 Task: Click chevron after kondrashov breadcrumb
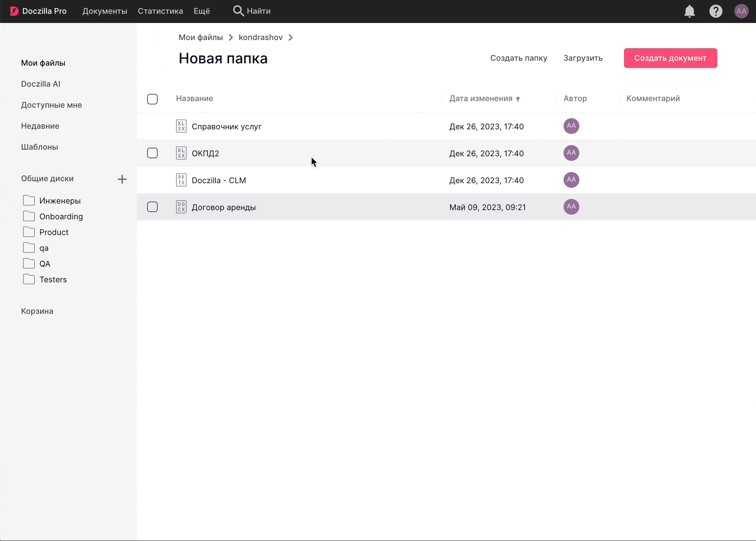pyautogui.click(x=291, y=37)
